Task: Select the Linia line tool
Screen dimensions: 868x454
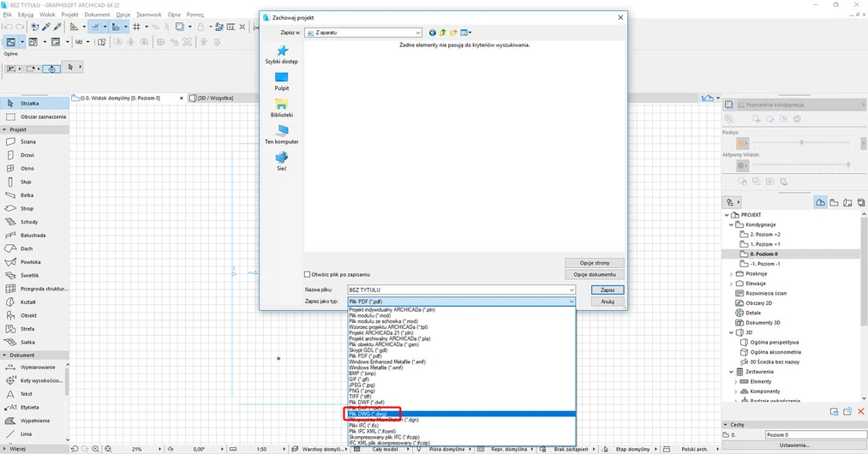Action: (33, 434)
